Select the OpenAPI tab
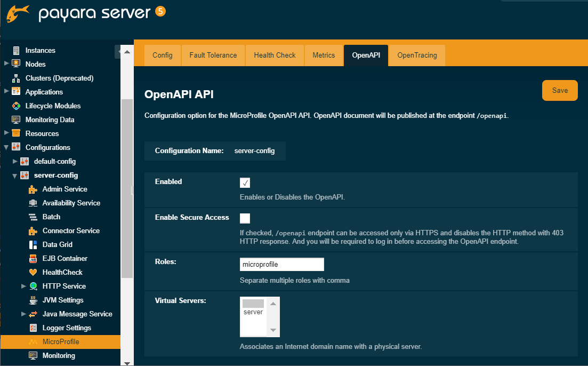This screenshot has width=588, height=366. [366, 55]
